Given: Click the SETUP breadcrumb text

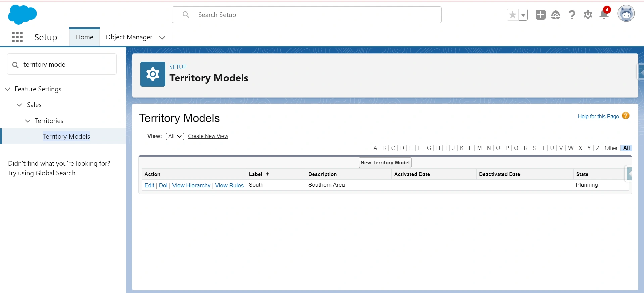Looking at the screenshot, I should [x=178, y=67].
